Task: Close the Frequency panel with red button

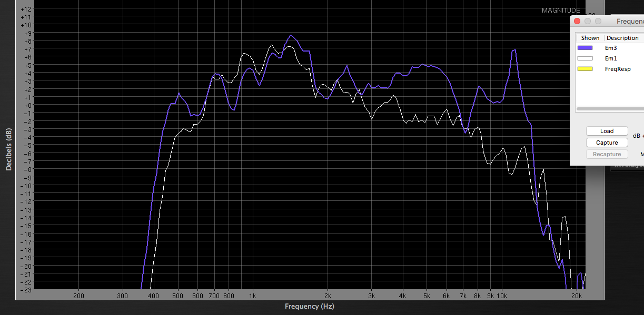Action: click(577, 21)
